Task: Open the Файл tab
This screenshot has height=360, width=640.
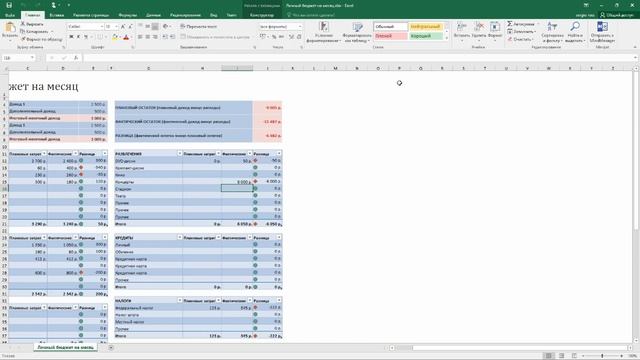Action: point(10,15)
